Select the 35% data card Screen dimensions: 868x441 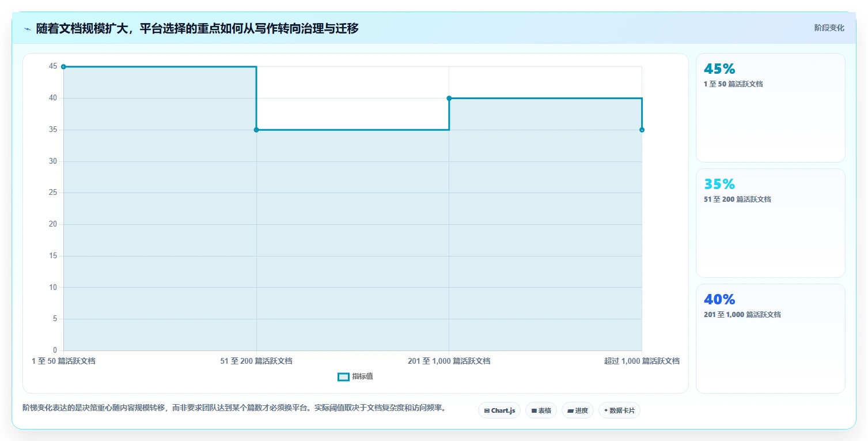click(x=771, y=223)
